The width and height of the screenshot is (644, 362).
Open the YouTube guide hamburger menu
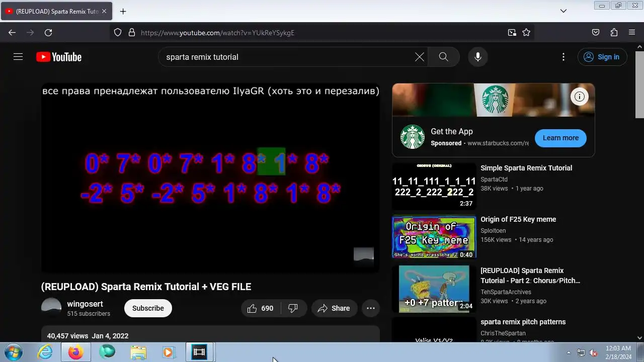(18, 57)
